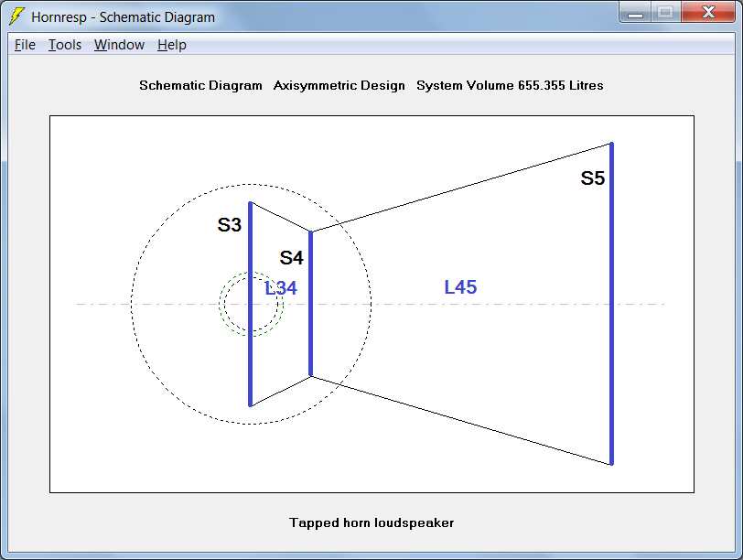Screen dimensions: 743x560
Task: Open the Tools menu
Action: (65, 45)
